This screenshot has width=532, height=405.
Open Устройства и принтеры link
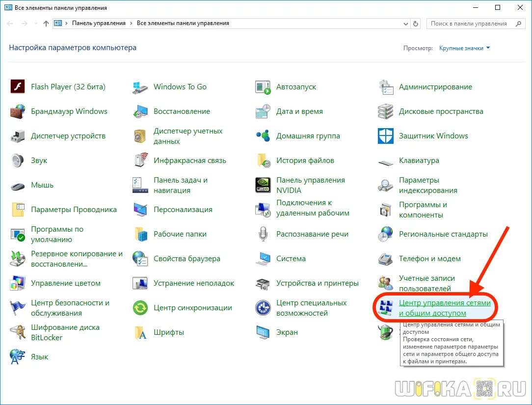point(317,283)
